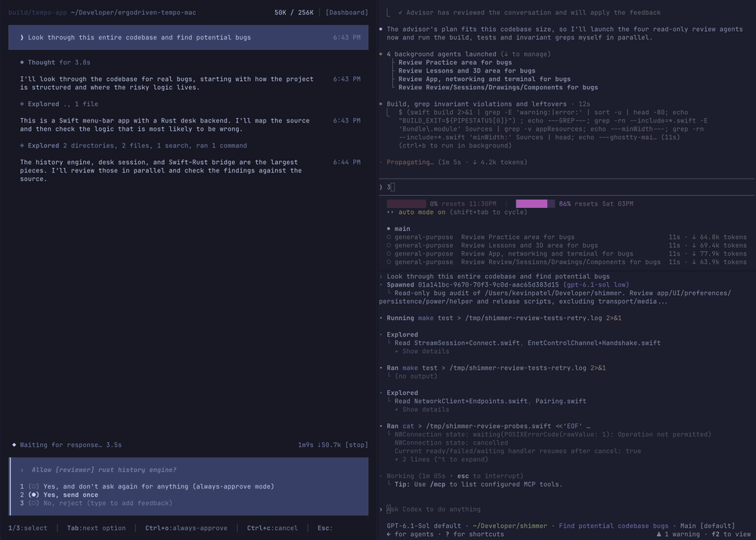Click the '50K / 256K' token counter
756x540 pixels.
(x=293, y=13)
